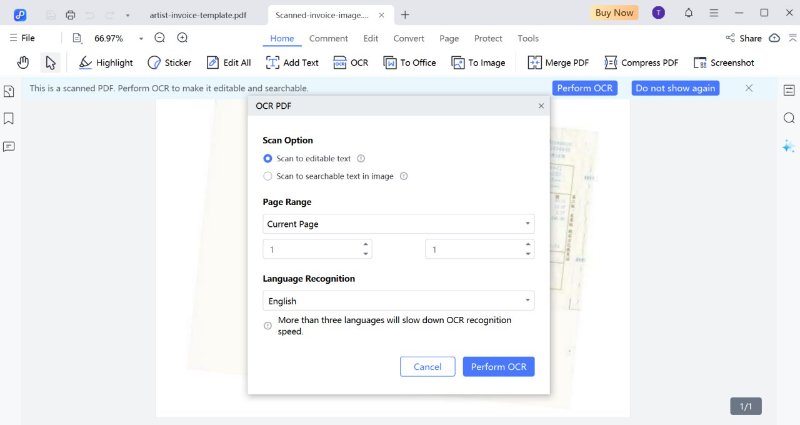Click the Highlight tool icon
The image size is (800, 425).
click(x=86, y=62)
